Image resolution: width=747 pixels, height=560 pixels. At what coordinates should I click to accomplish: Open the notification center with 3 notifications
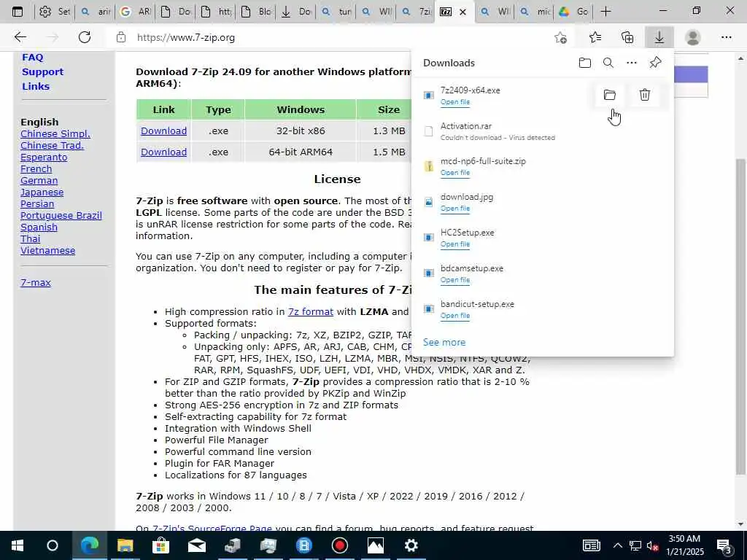[x=724, y=545]
